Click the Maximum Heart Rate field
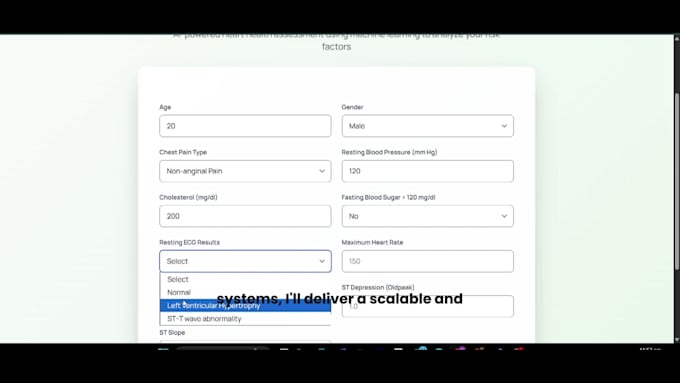 (428, 261)
